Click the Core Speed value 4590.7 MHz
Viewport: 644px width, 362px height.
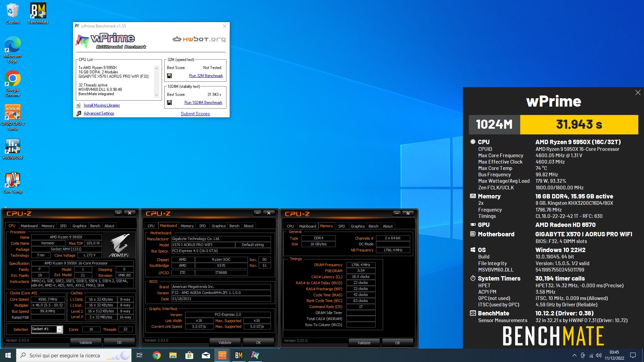pyautogui.click(x=48, y=299)
